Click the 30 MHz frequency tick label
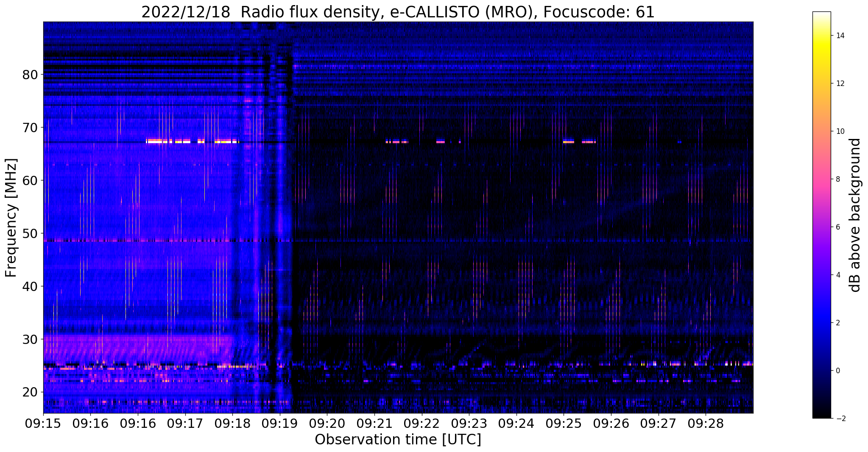Screen dimensions: 868x452 point(30,339)
